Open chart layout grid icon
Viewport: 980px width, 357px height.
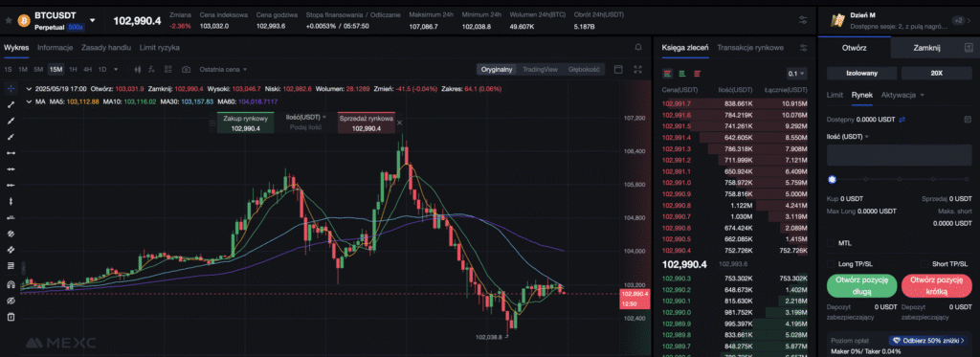click(x=167, y=70)
